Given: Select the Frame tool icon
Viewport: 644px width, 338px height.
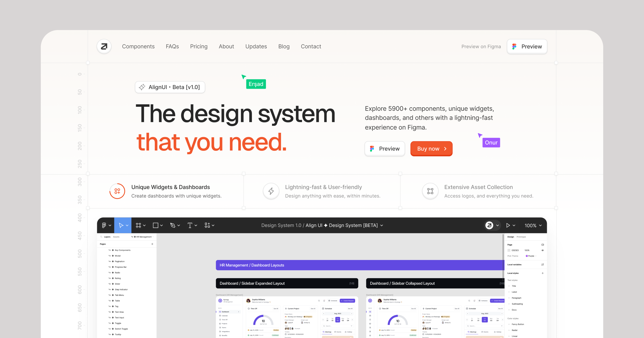Looking at the screenshot, I should click(140, 225).
